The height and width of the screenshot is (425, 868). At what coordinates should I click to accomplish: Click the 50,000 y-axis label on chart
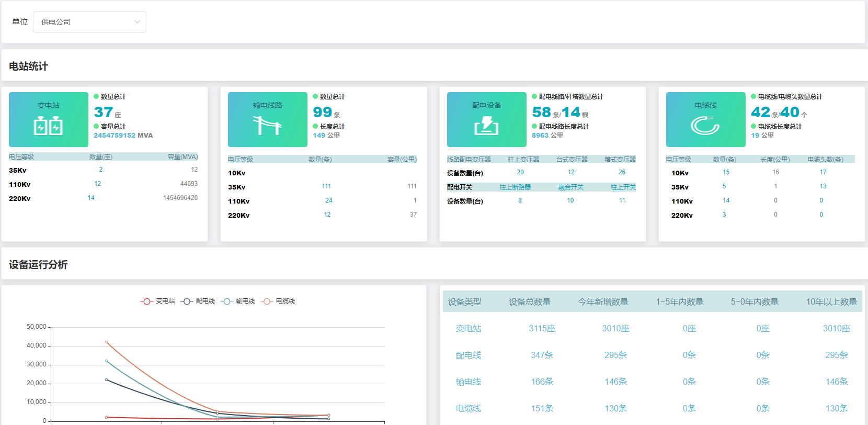(x=37, y=327)
